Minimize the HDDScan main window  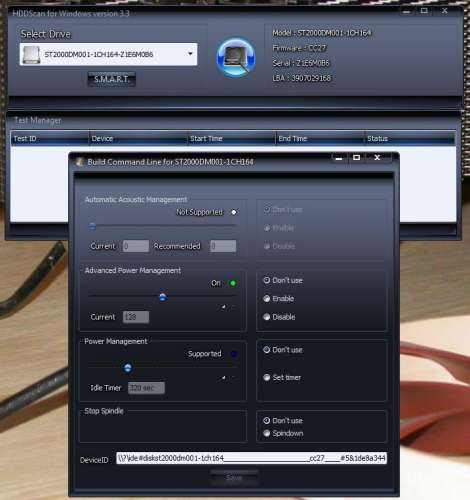[x=406, y=11]
